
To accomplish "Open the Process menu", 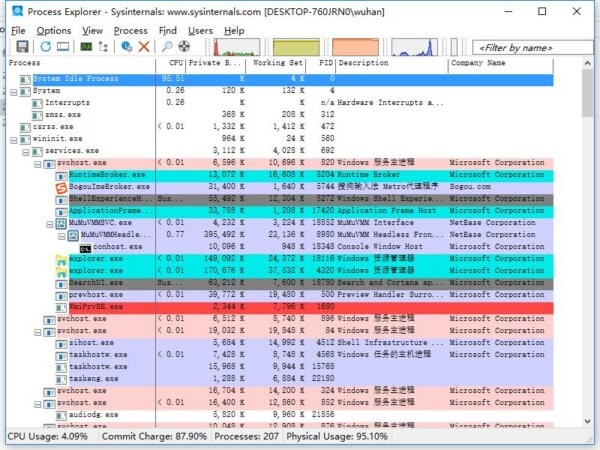I will (x=130, y=31).
